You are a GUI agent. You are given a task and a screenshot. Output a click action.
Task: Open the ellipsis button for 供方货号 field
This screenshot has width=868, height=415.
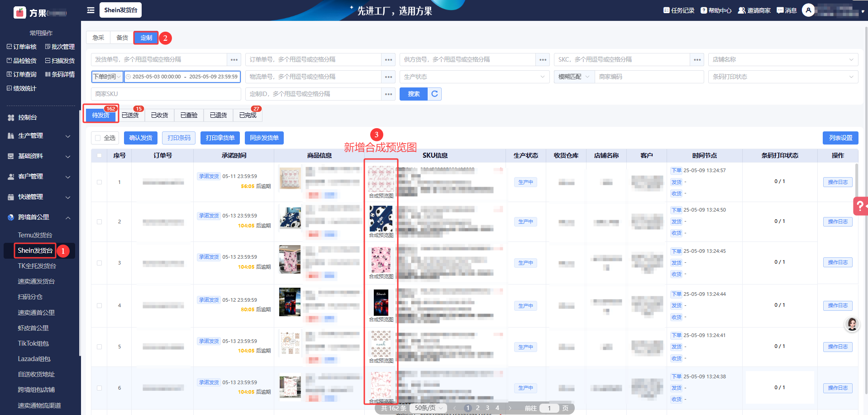click(x=543, y=59)
